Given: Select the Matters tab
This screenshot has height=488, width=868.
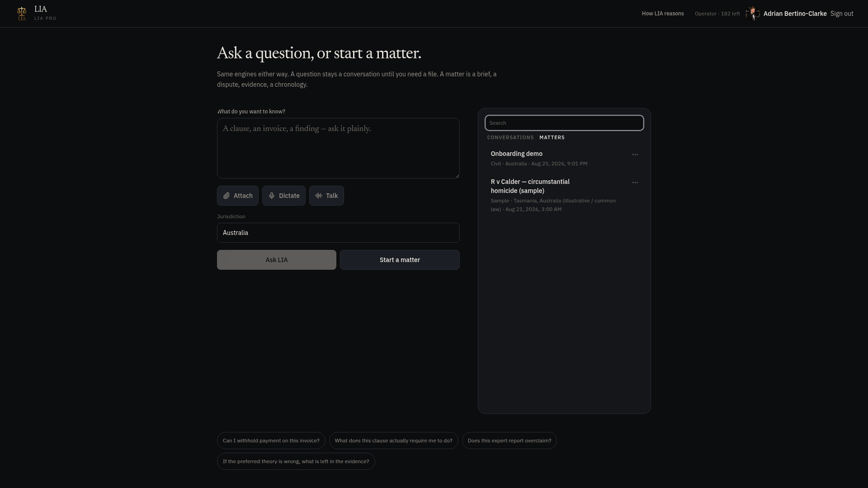Looking at the screenshot, I should pyautogui.click(x=552, y=137).
